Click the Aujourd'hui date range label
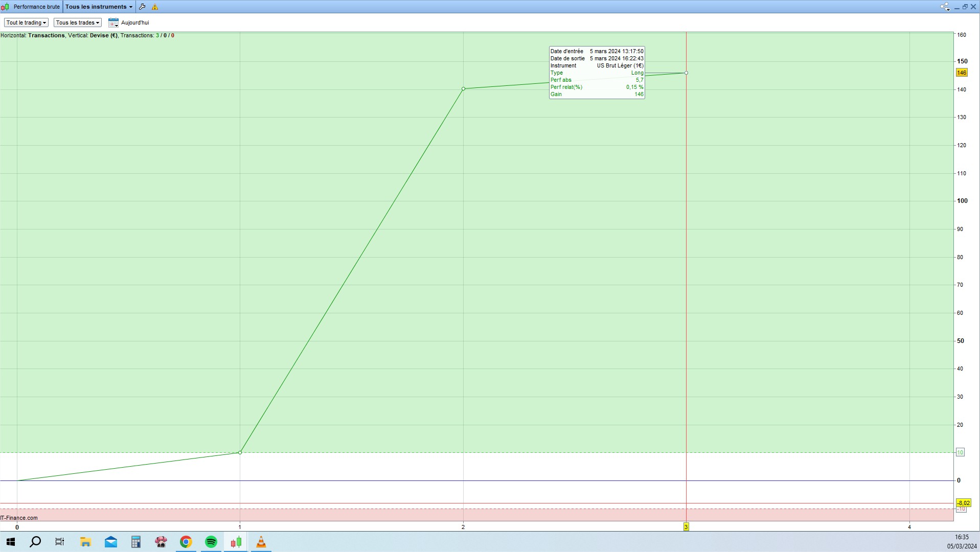Viewport: 980px width, 552px height. [135, 22]
